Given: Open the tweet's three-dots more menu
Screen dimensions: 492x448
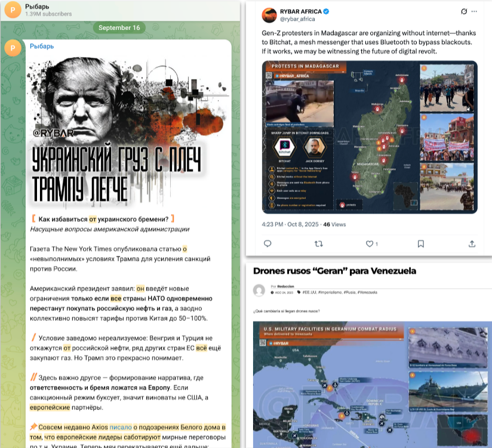Looking at the screenshot, I should (x=474, y=11).
